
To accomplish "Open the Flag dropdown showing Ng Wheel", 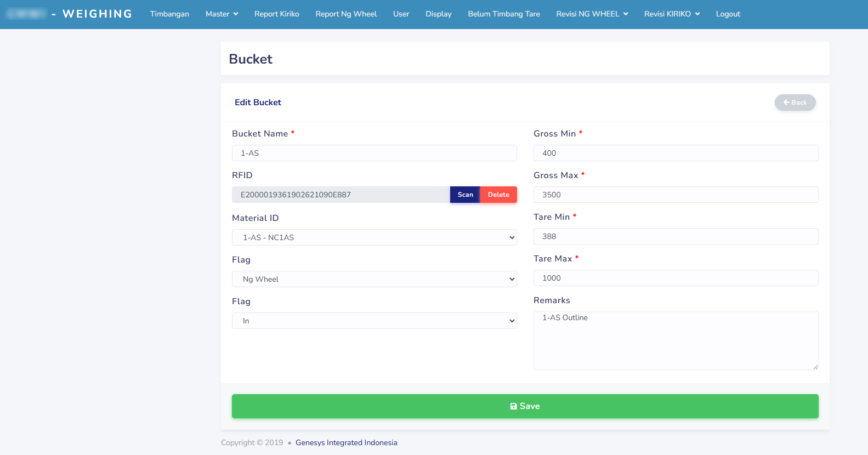I will pyautogui.click(x=375, y=279).
